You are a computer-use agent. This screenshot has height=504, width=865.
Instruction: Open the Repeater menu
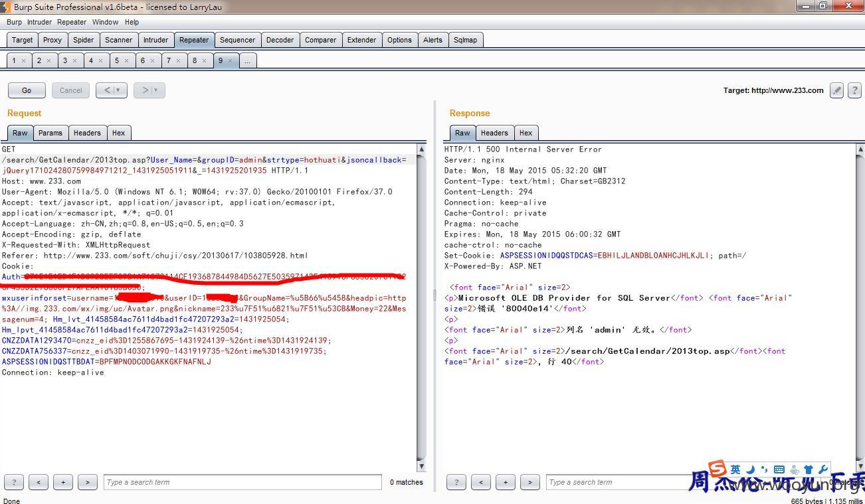(x=72, y=22)
